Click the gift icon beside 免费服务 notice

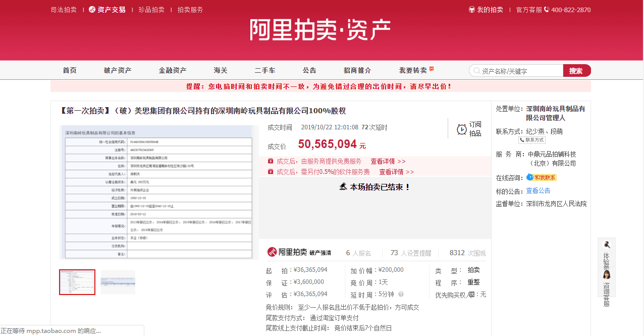(x=271, y=161)
